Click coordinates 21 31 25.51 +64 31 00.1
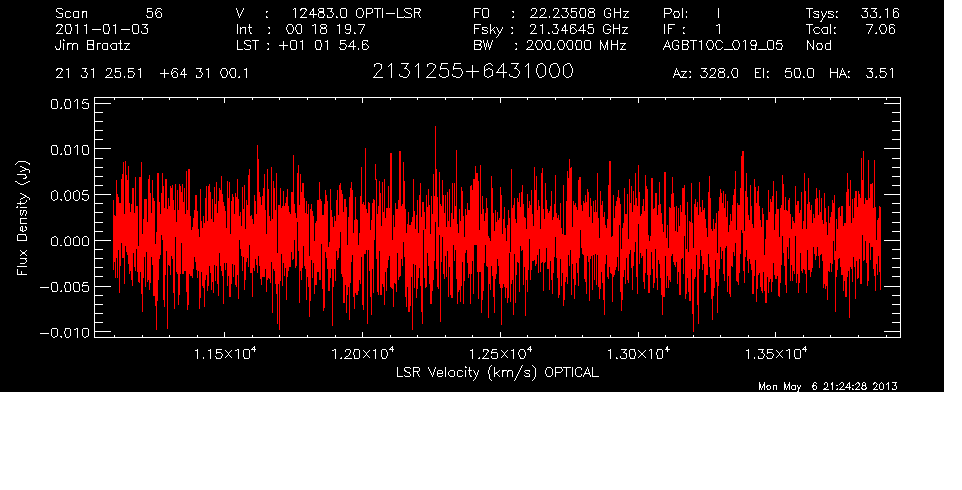This screenshot has height=490, width=962. (x=152, y=74)
